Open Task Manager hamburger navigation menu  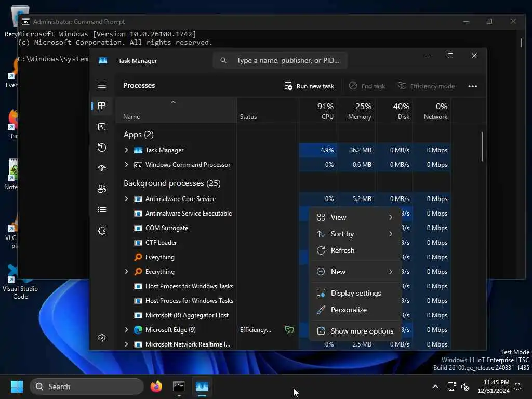click(x=102, y=85)
